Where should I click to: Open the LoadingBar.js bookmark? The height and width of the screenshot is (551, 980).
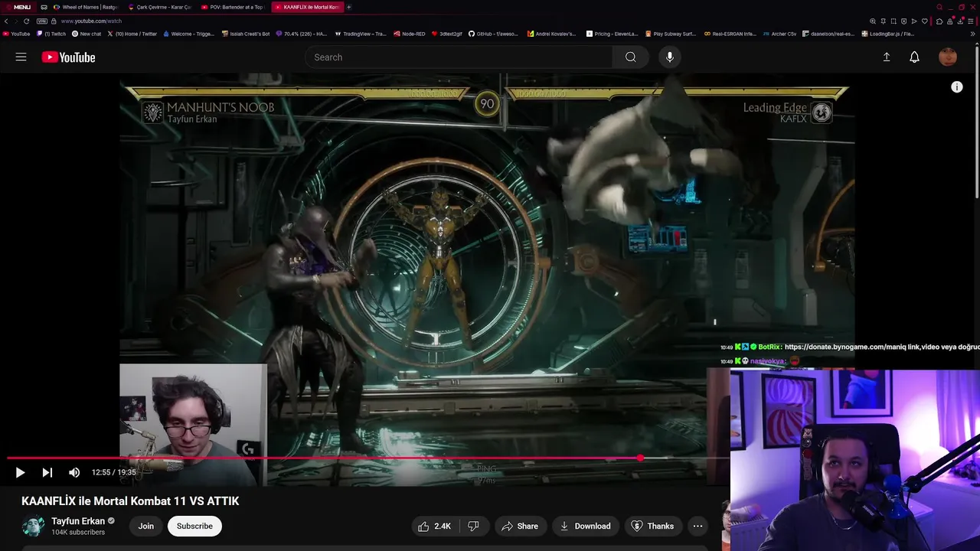[x=888, y=34]
